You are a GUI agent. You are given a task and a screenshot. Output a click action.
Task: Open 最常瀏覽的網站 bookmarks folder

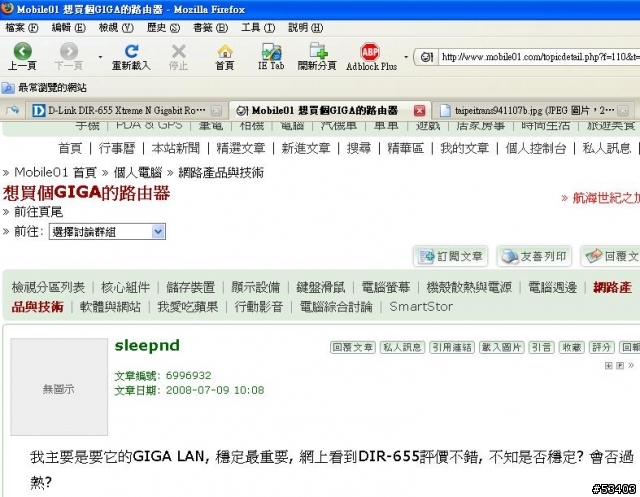[44, 87]
